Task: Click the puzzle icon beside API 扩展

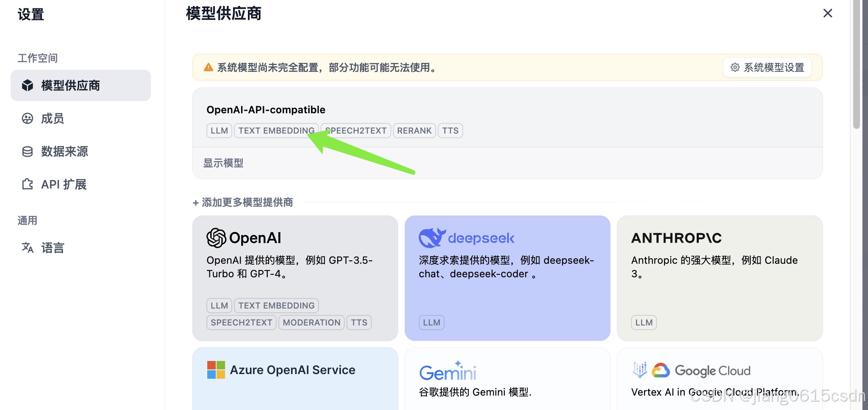Action: (x=27, y=184)
